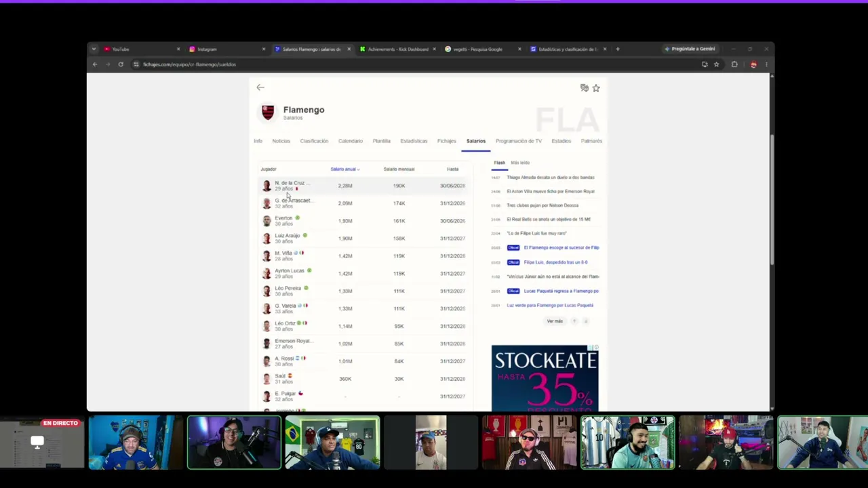Open the Programación de TV tab
Image resolution: width=868 pixels, height=488 pixels.
pyautogui.click(x=519, y=141)
